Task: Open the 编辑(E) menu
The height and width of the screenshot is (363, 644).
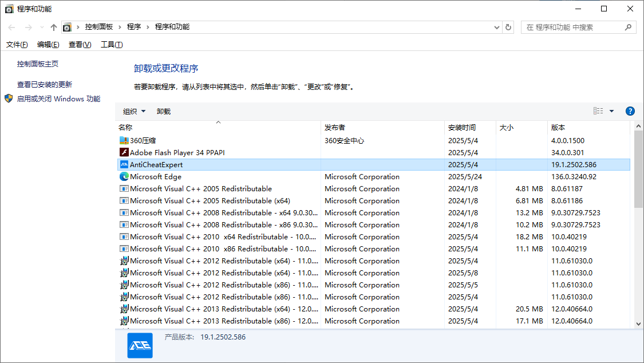Action: pyautogui.click(x=48, y=44)
